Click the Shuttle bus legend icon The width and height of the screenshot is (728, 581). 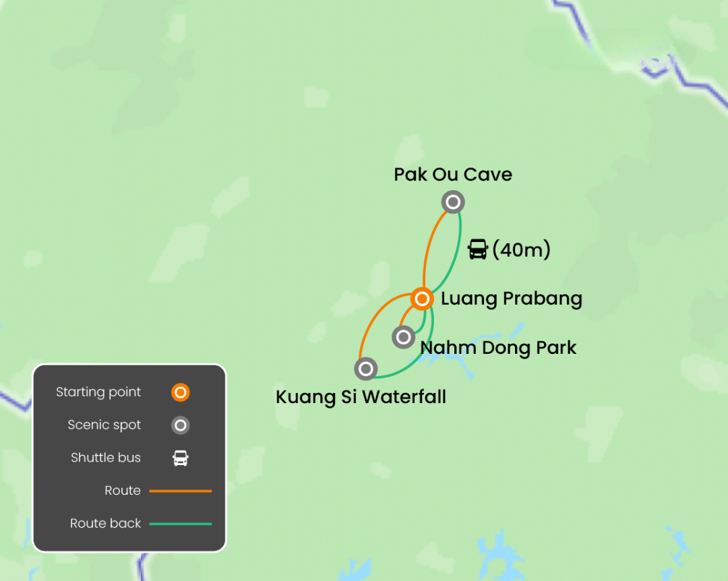(x=181, y=458)
